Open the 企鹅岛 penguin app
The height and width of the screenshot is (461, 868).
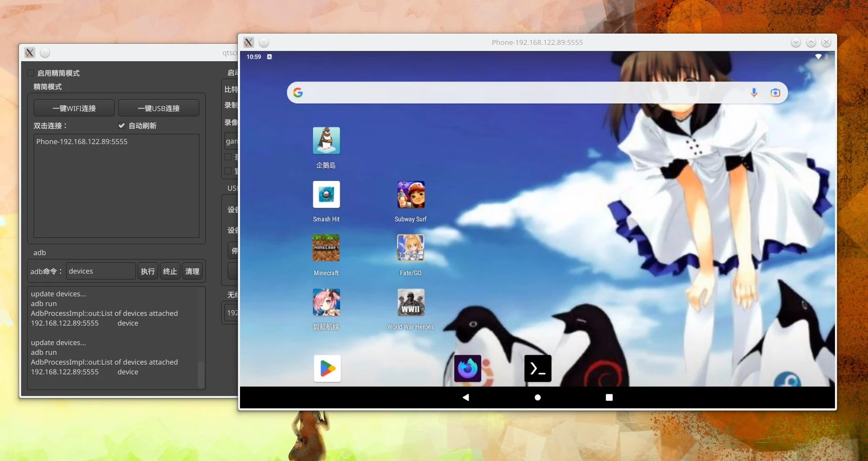click(326, 141)
